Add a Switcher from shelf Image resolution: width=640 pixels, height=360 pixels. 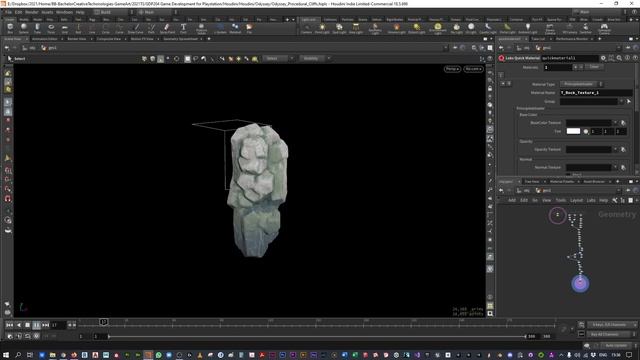[585, 28]
